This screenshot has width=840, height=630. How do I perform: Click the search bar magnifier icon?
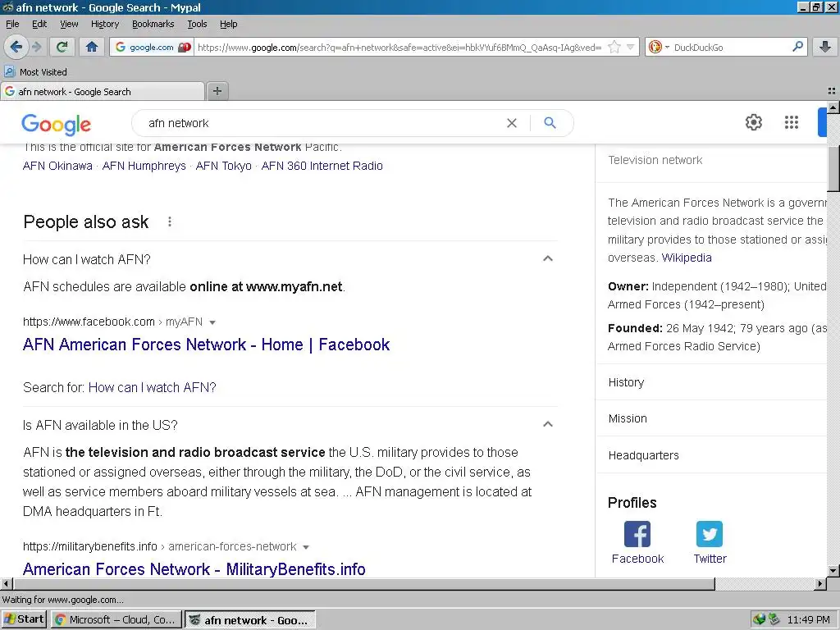click(797, 47)
